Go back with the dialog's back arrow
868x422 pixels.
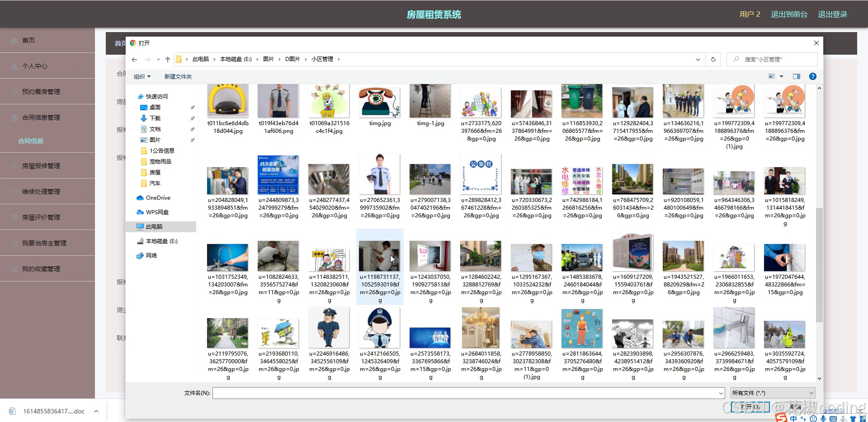pyautogui.click(x=134, y=59)
